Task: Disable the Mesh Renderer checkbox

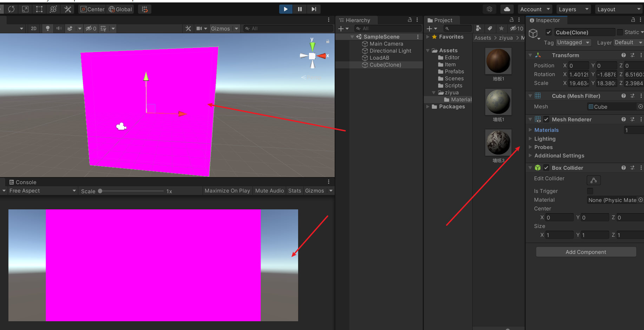Action: tap(546, 119)
